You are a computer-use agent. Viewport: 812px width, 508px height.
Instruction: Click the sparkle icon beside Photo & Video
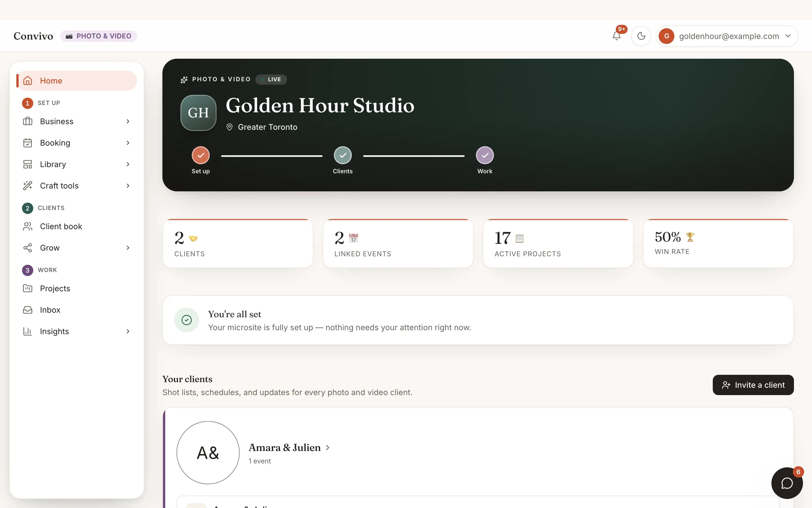(184, 80)
